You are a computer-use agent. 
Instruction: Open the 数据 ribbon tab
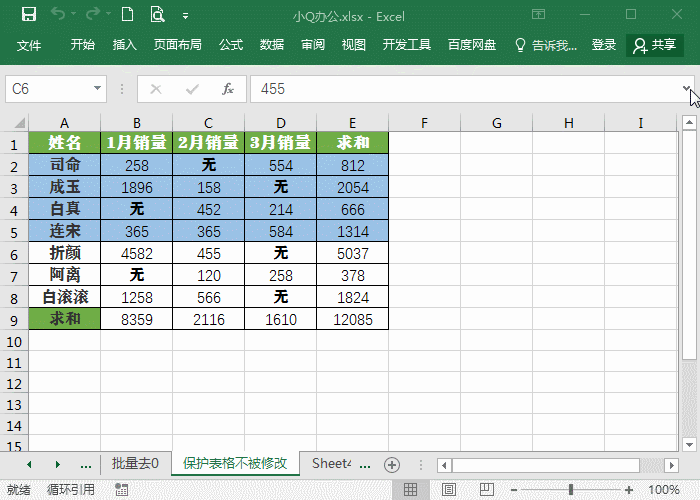[272, 45]
